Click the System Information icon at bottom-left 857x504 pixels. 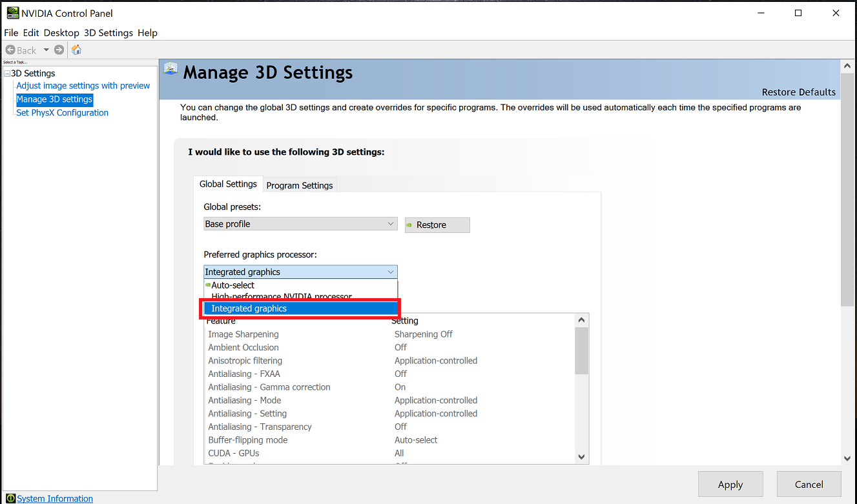click(10, 498)
